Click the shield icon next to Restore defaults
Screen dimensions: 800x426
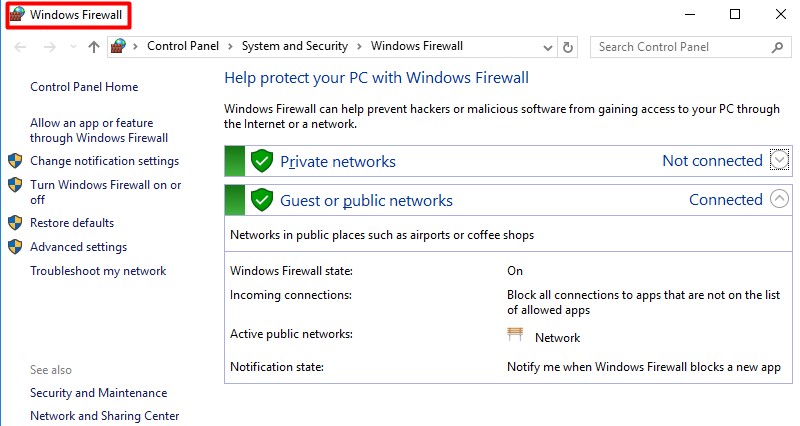tap(15, 223)
